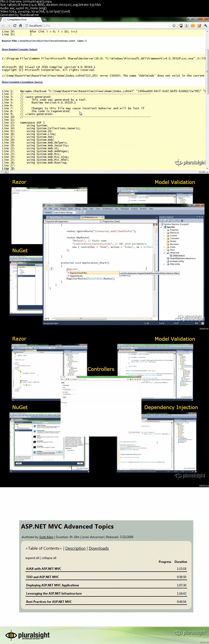This screenshot has height=644, width=209.
Task: Choose RegisterGlobalFilters from IntelliSense list
Action: point(93,273)
